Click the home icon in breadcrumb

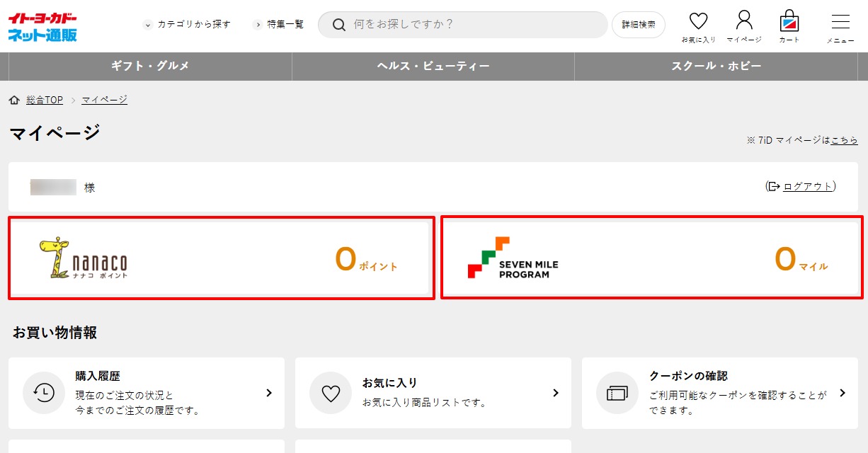(x=14, y=100)
